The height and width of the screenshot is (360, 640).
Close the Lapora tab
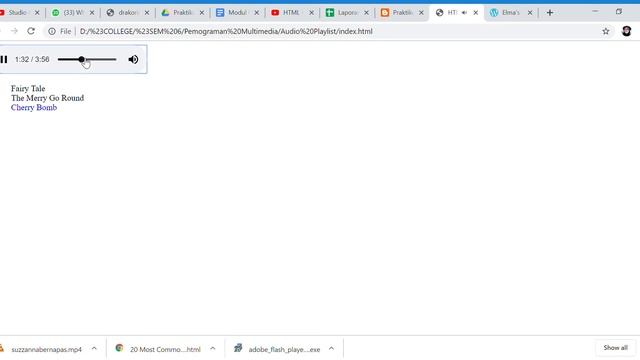pyautogui.click(x=367, y=13)
